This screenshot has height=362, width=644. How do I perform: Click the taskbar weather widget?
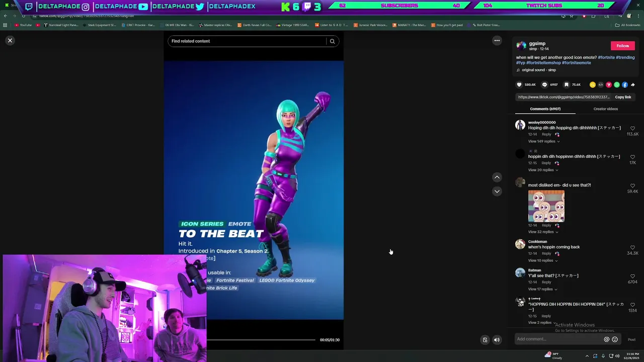coord(553,355)
